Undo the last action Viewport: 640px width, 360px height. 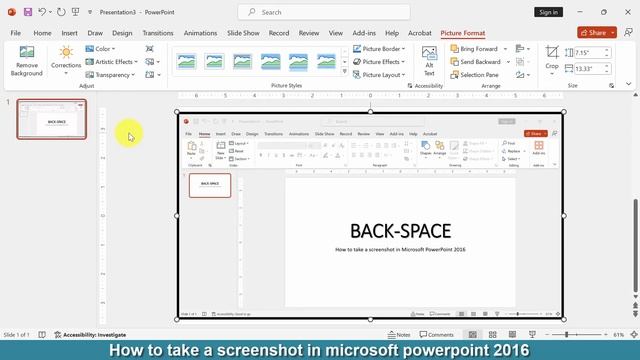[x=42, y=12]
